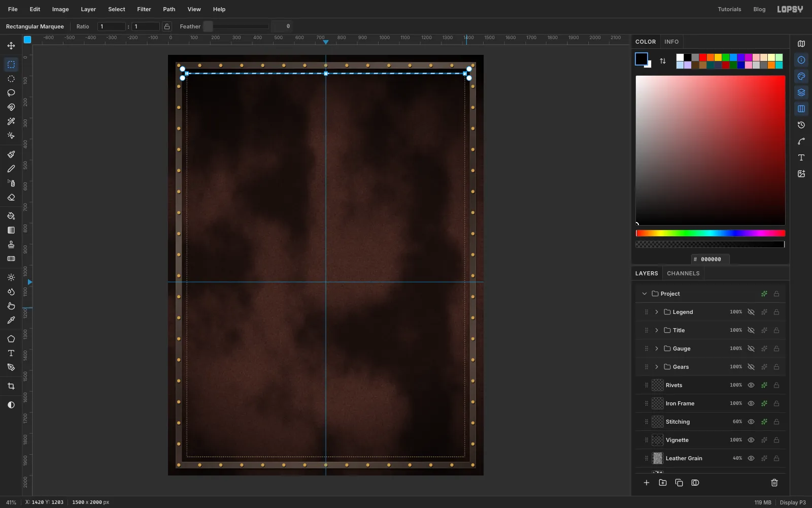Hide the Iron Frame layer
The width and height of the screenshot is (812, 508).
(x=751, y=403)
